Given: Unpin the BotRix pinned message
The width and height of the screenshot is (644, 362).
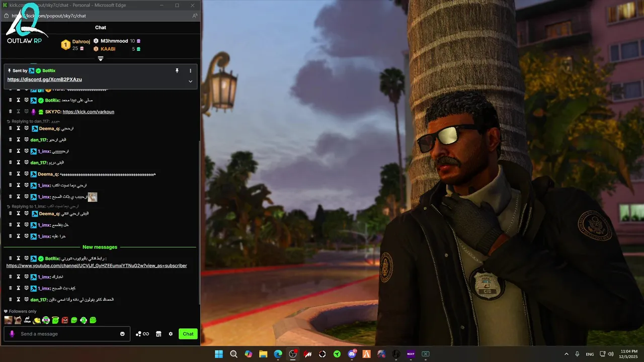Looking at the screenshot, I should (x=177, y=71).
